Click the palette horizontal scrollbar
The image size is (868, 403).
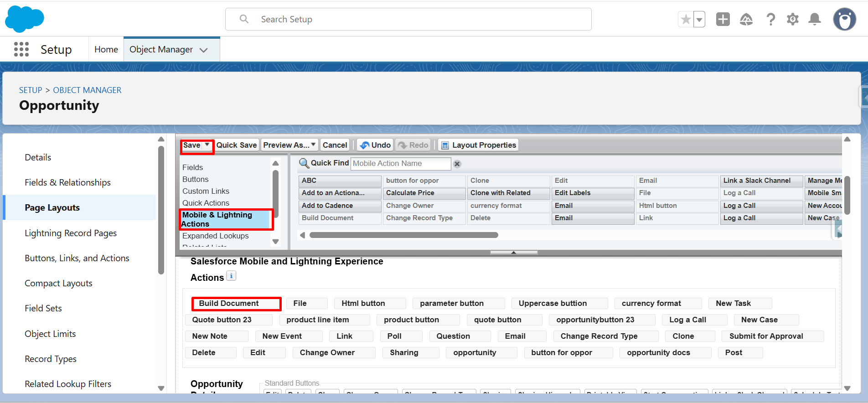tap(403, 235)
